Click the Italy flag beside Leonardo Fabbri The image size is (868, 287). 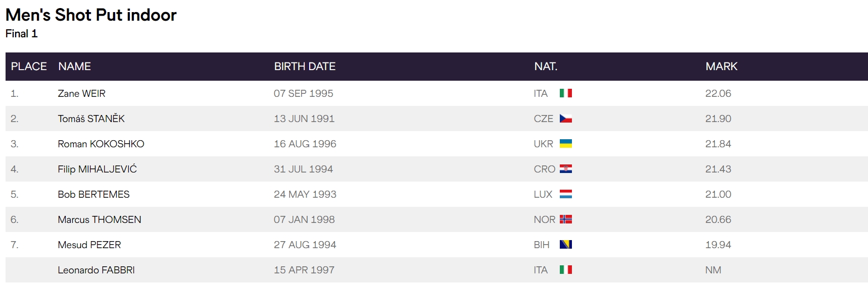[x=565, y=270]
